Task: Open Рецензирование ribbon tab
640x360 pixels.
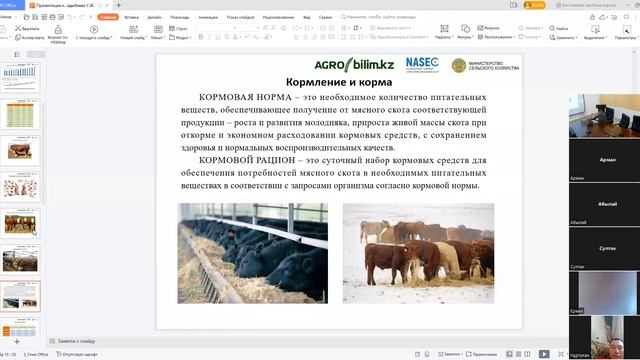Action: 278,17
